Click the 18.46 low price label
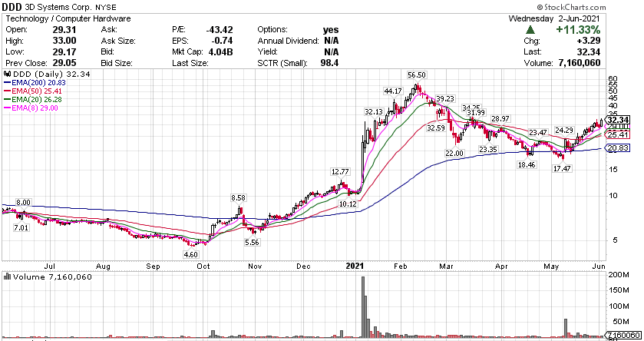This screenshot has height=341, width=644. click(526, 164)
